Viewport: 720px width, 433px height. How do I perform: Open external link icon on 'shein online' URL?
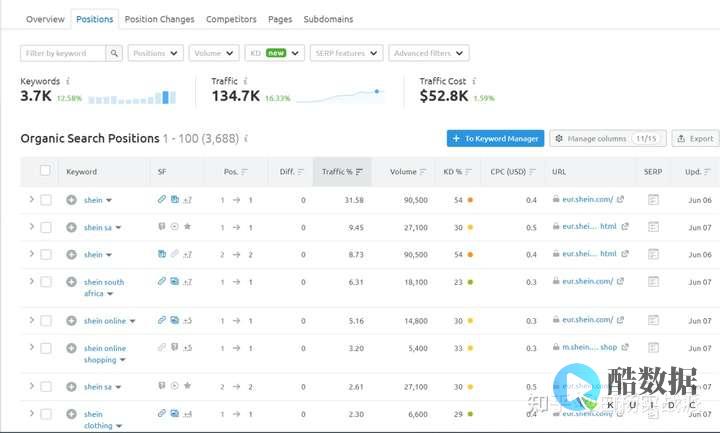620,320
